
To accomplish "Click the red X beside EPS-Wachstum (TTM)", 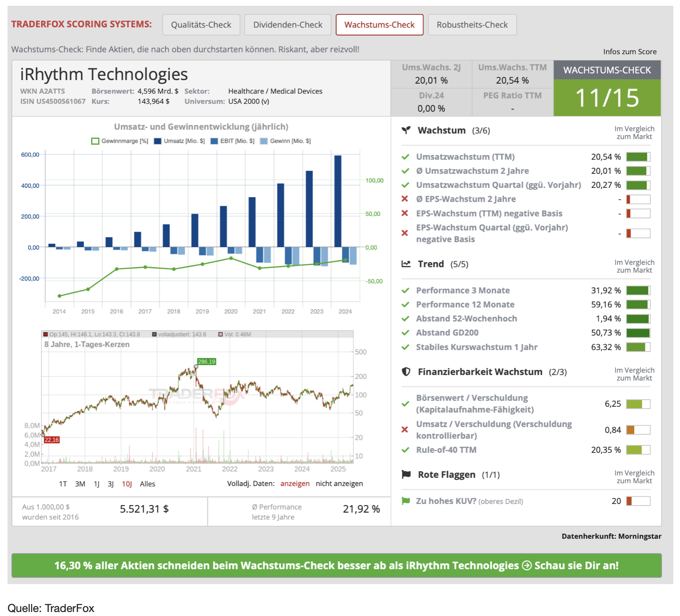I will coord(405,213).
